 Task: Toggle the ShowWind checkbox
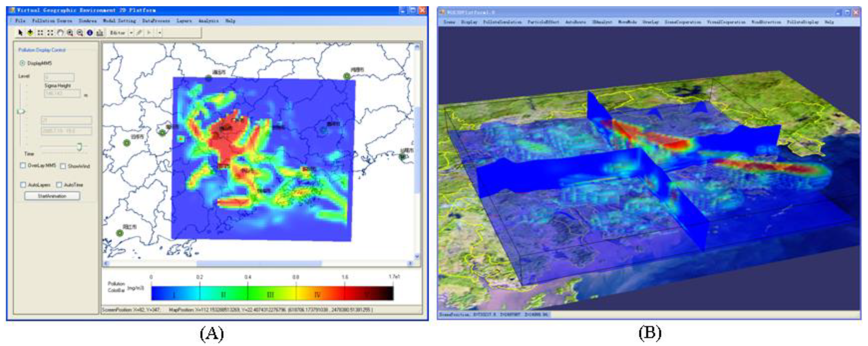[63, 166]
